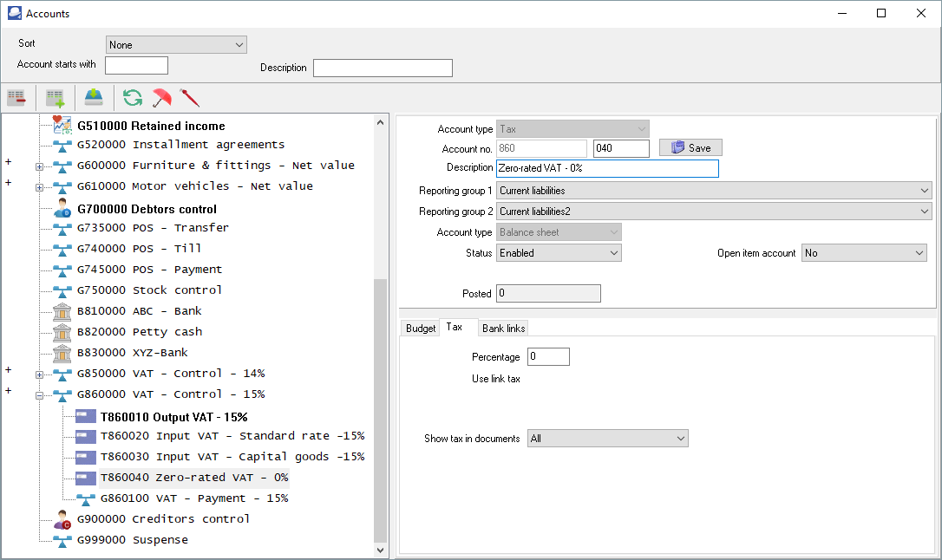
Task: Click the tree scrollbar down arrow
Action: [x=380, y=550]
